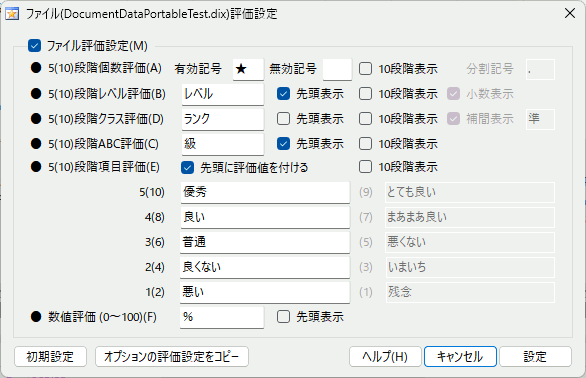Image resolution: width=586 pixels, height=378 pixels.
Task: Click the 悪くない field for (5)
Action: 470,243
